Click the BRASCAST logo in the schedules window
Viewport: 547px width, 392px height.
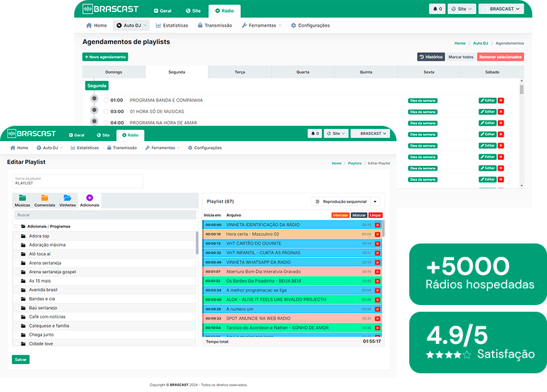(x=110, y=9)
